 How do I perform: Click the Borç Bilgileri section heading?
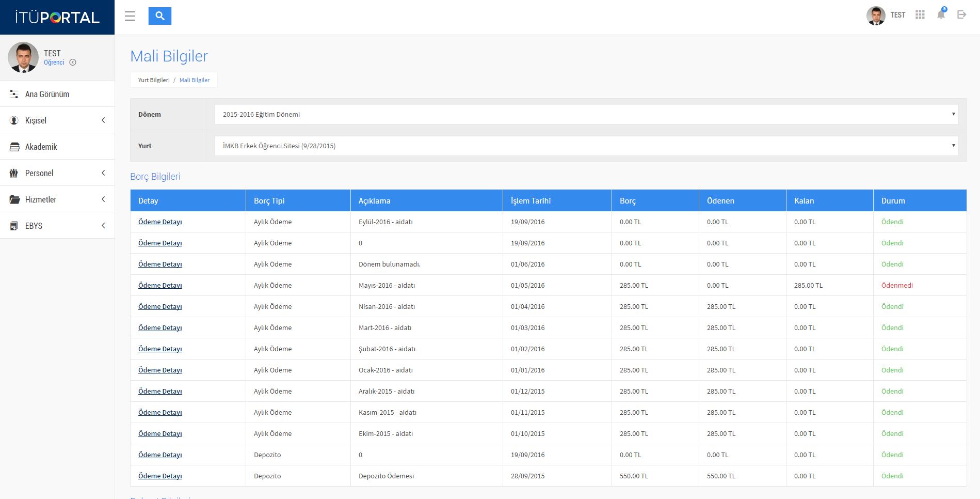point(155,177)
